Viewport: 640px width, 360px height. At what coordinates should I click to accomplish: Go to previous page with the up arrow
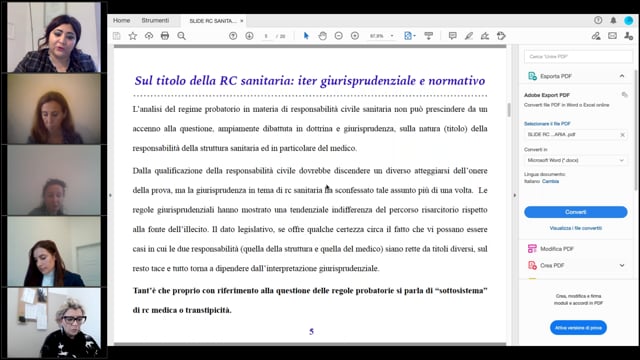(233, 36)
